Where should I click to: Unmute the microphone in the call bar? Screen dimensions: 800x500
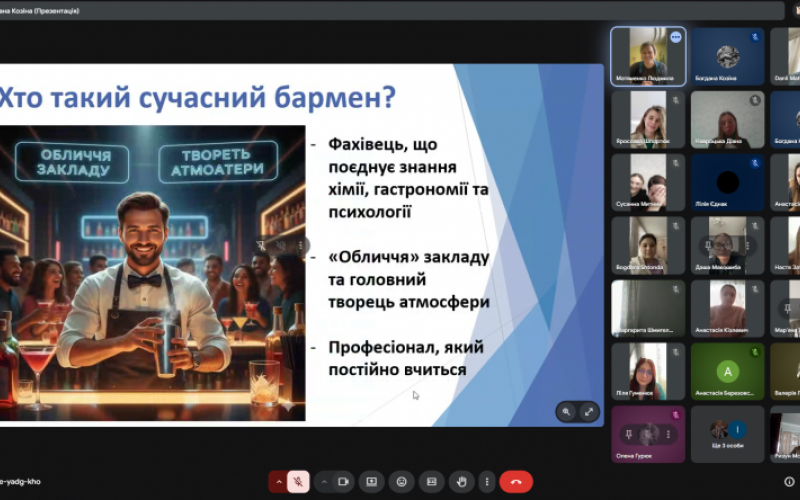coord(298,481)
